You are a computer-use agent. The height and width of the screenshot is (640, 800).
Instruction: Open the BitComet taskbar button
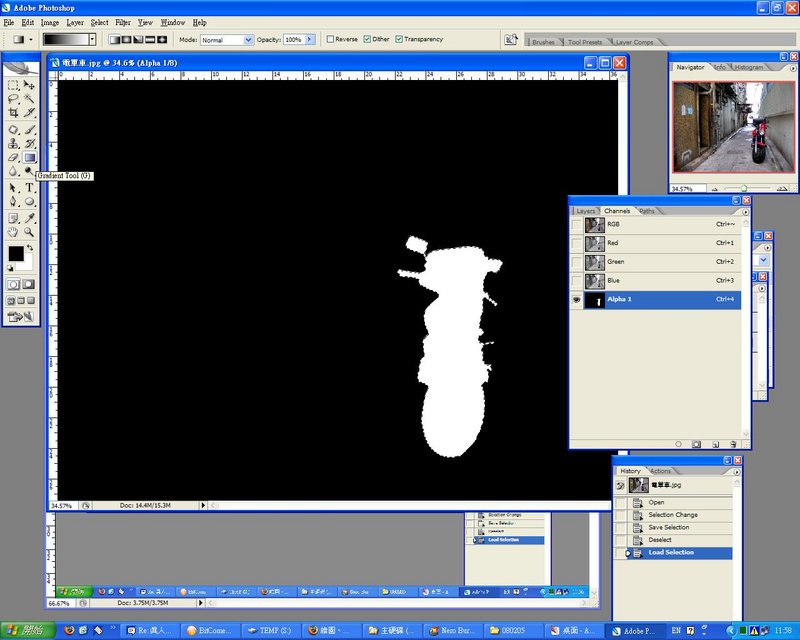(210, 631)
